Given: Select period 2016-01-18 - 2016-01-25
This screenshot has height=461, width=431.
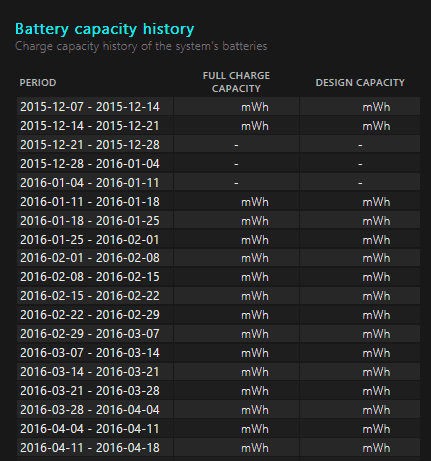Looking at the screenshot, I should (x=90, y=221).
